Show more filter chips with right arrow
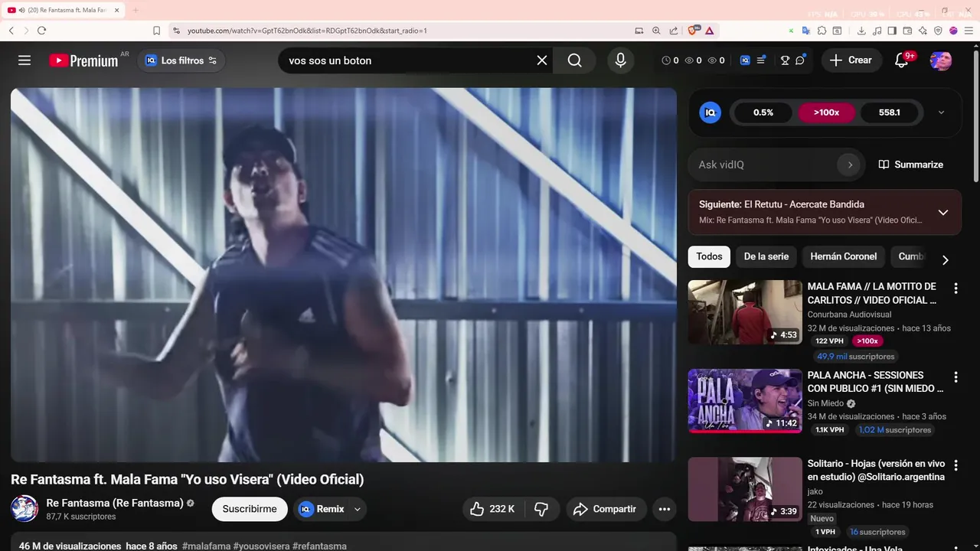 point(945,260)
